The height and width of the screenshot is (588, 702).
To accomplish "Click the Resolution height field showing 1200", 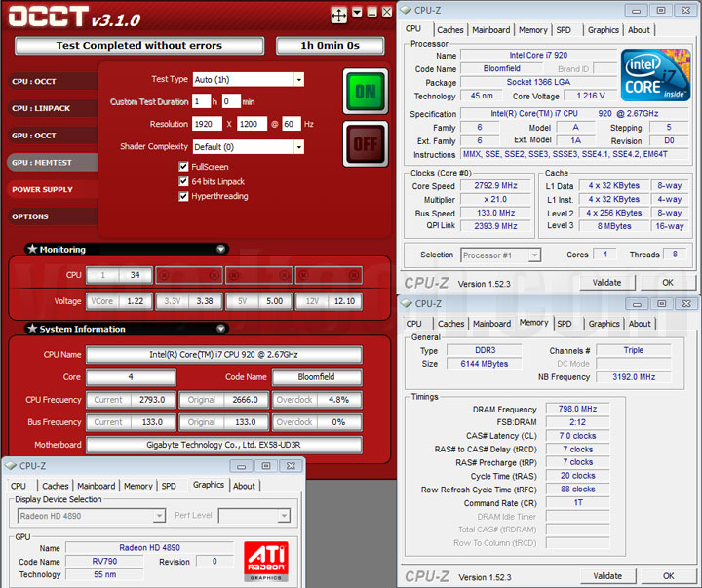I will click(253, 124).
